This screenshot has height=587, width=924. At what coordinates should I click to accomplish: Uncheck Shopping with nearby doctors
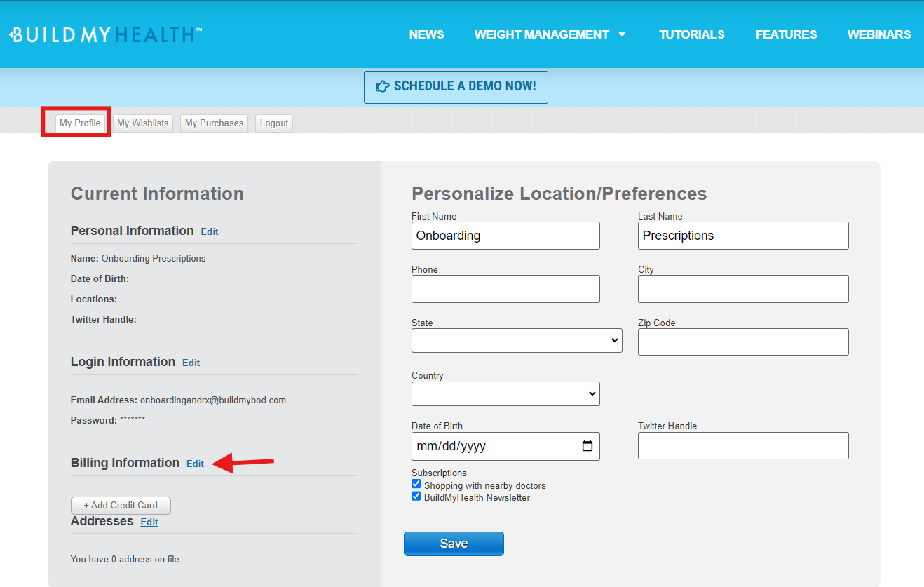coord(416,485)
